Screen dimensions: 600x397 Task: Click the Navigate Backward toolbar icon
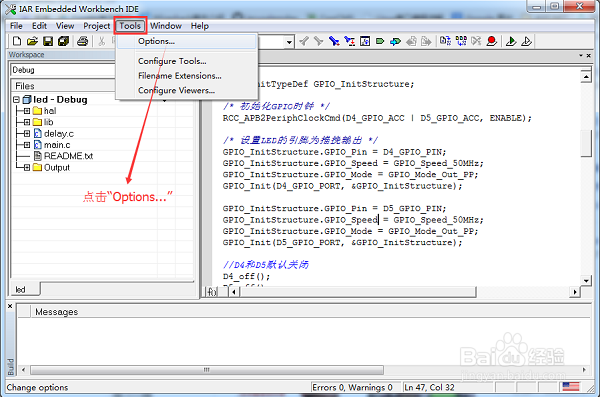click(411, 41)
